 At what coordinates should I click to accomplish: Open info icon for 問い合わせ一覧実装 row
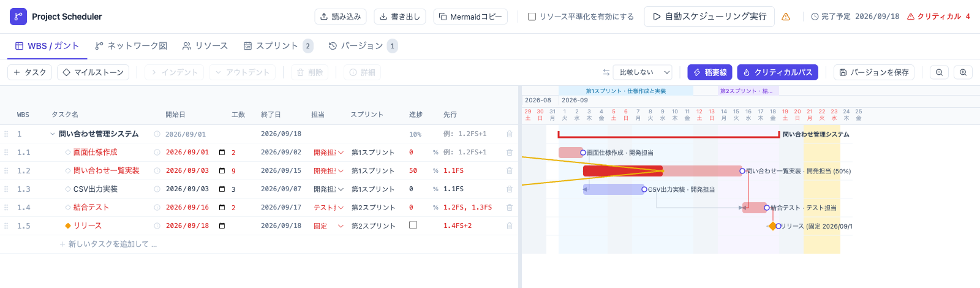(x=157, y=171)
